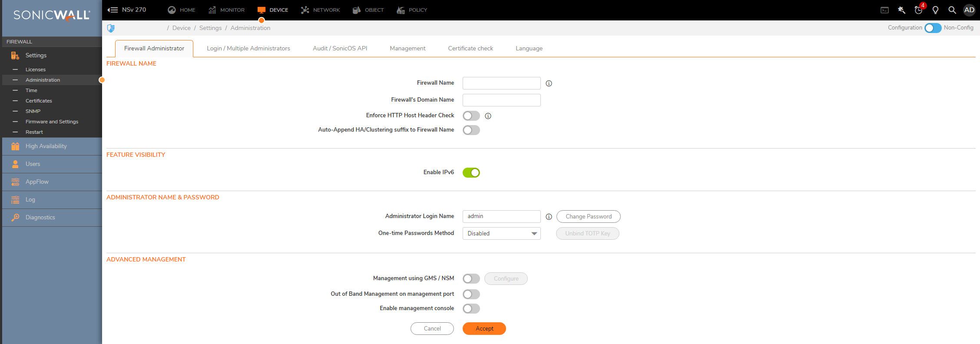Toggle Enforce HTTP Host Header Check
980x344 pixels.
pos(471,116)
